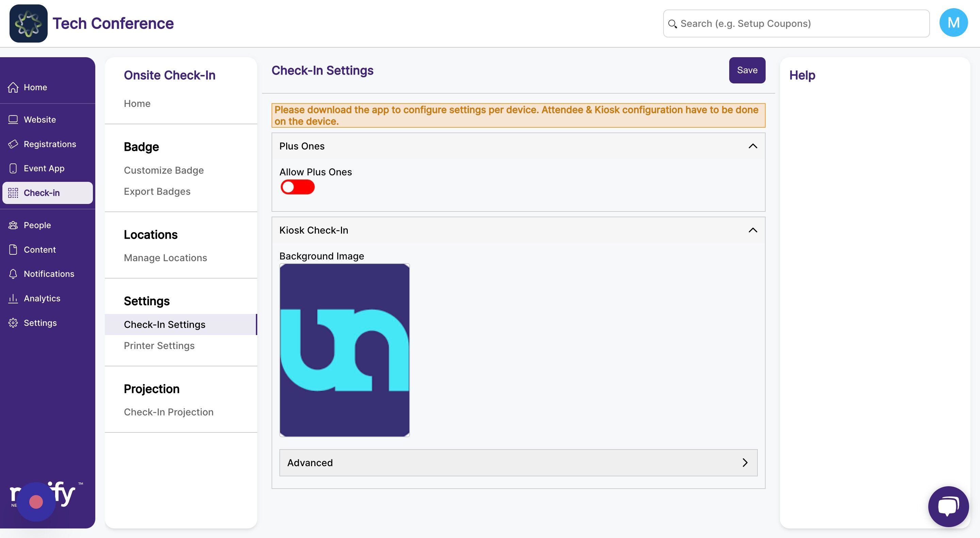Viewport: 980px width, 538px height.
Task: Click the Registrations ticket icon
Action: coord(13,144)
